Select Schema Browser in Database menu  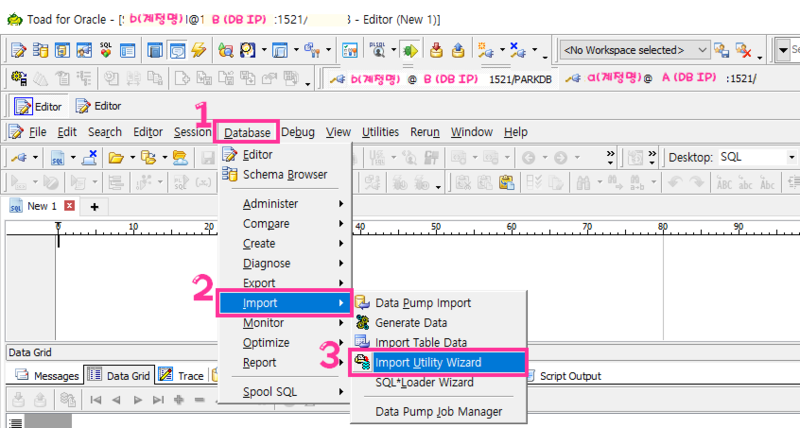coord(286,174)
